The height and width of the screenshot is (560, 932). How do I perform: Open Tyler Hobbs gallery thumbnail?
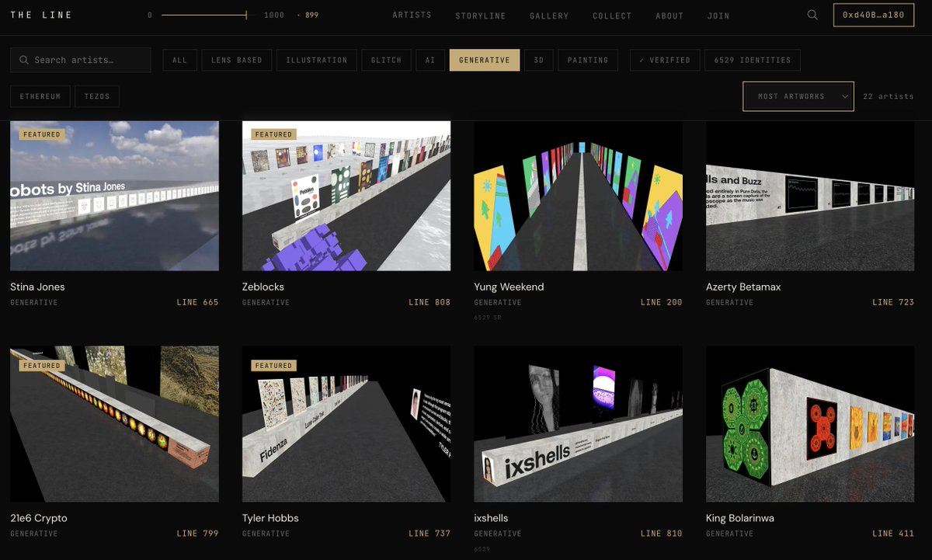tap(346, 424)
